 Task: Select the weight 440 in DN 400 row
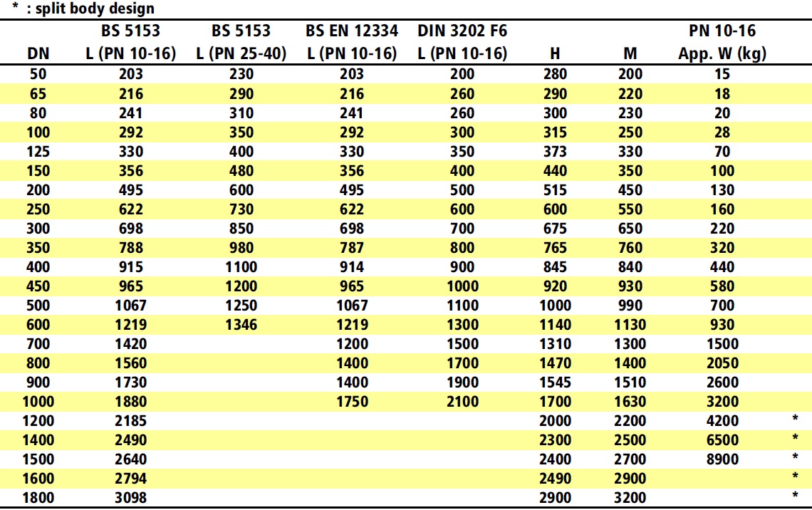[x=722, y=266]
